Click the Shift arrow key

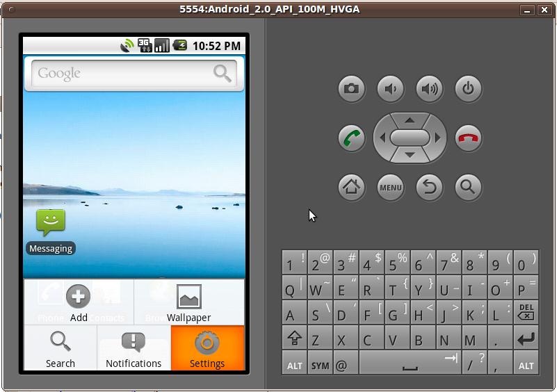294,338
